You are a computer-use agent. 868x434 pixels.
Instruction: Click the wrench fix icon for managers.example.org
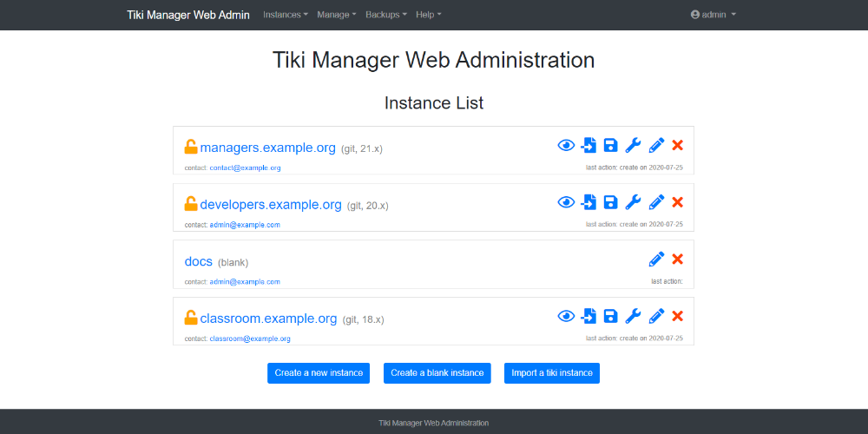(633, 146)
